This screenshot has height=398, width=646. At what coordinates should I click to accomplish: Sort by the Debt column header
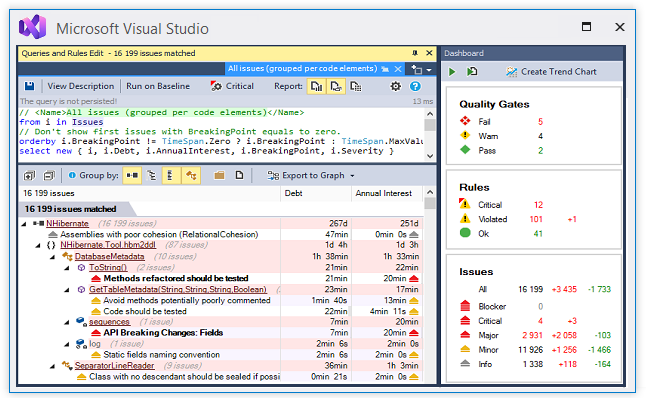pos(316,193)
